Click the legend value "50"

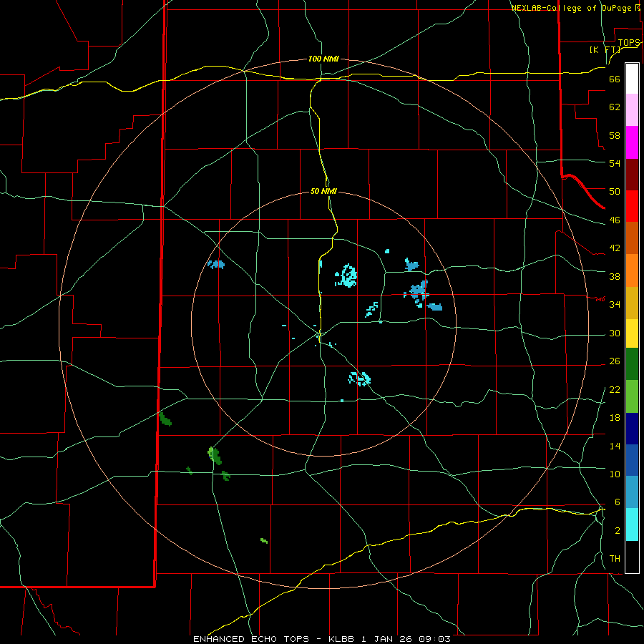click(x=615, y=192)
